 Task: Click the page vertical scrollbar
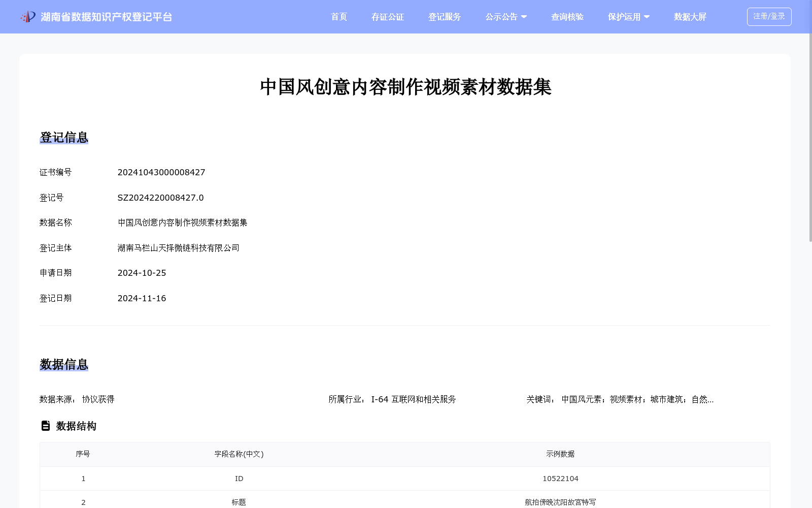click(810, 137)
